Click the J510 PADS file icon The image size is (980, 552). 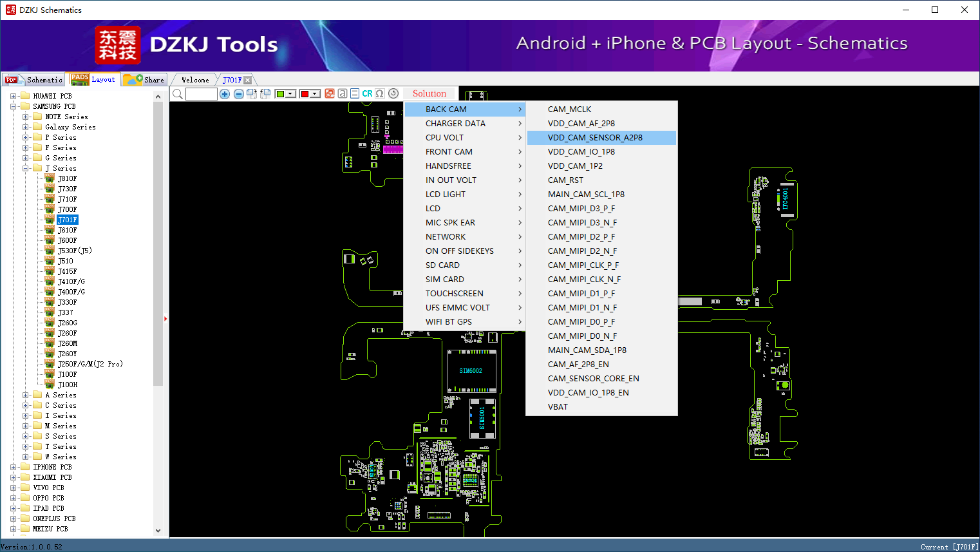click(50, 260)
